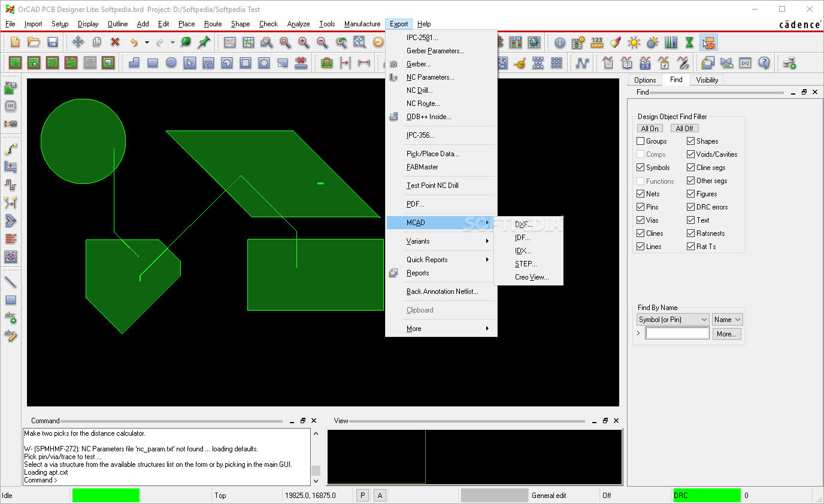The width and height of the screenshot is (824, 504).
Task: Click the red X Delete icon
Action: (x=115, y=42)
